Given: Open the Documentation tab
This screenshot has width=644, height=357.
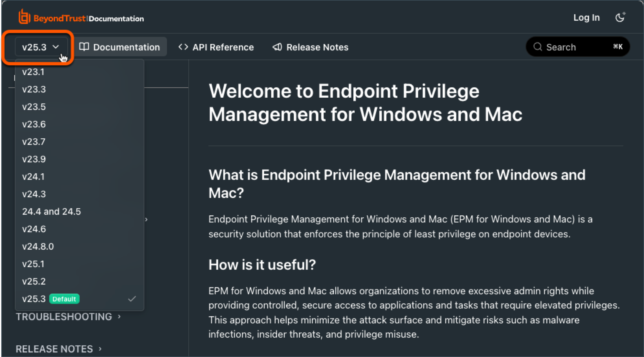Looking at the screenshot, I should coord(120,47).
